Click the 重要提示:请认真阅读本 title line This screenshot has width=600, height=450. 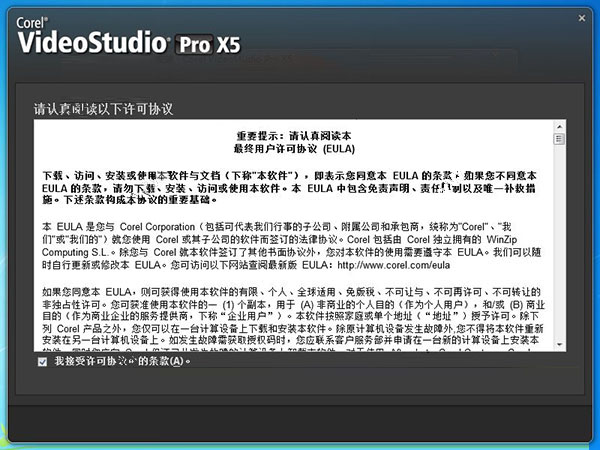click(x=294, y=136)
